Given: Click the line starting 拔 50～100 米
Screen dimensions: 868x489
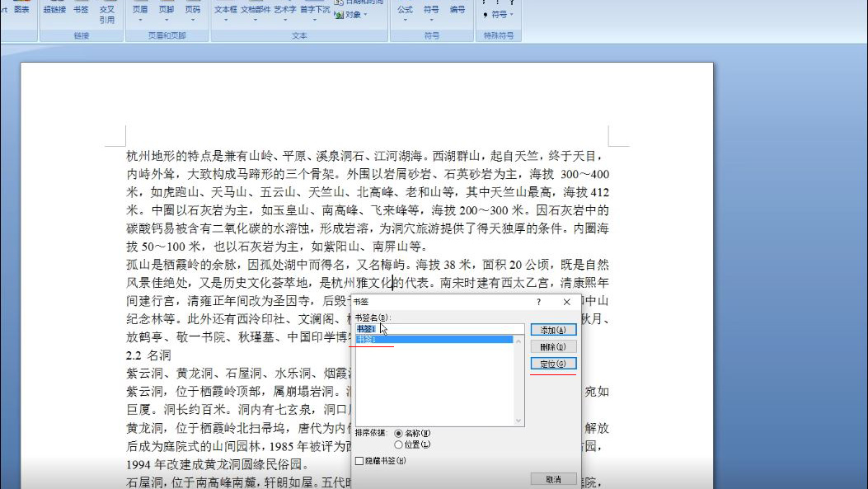Looking at the screenshot, I should point(276,247).
